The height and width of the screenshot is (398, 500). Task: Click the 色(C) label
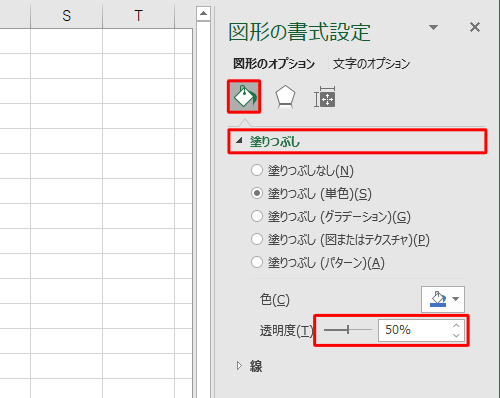coord(275,299)
